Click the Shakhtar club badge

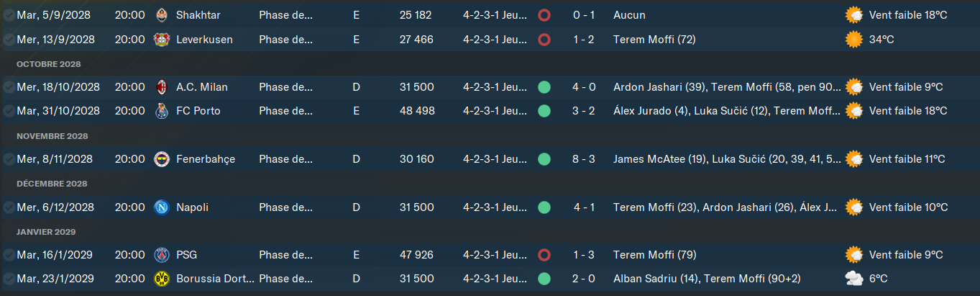161,15
